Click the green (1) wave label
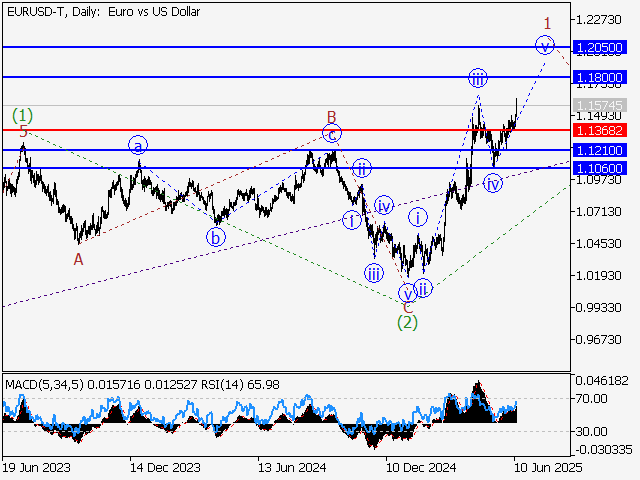The width and height of the screenshot is (640, 480). click(22, 114)
